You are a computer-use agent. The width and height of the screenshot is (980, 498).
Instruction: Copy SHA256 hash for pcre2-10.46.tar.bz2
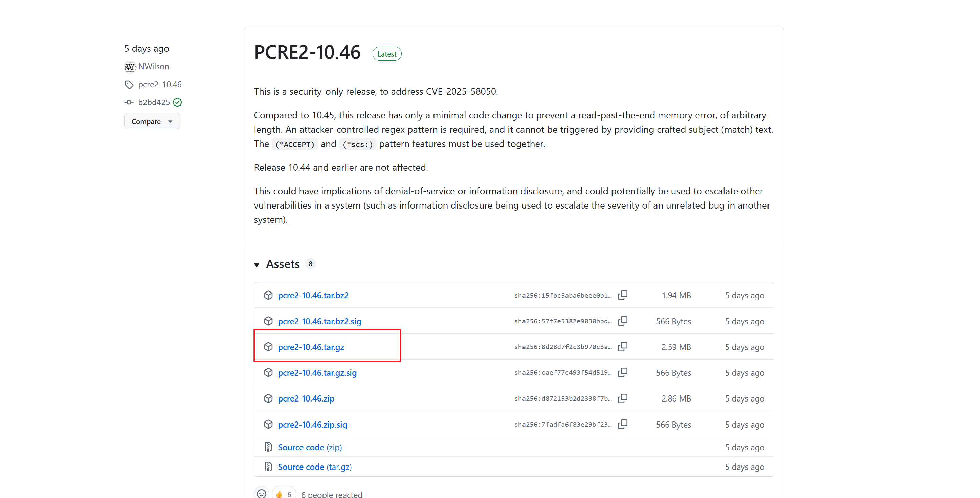pos(623,295)
